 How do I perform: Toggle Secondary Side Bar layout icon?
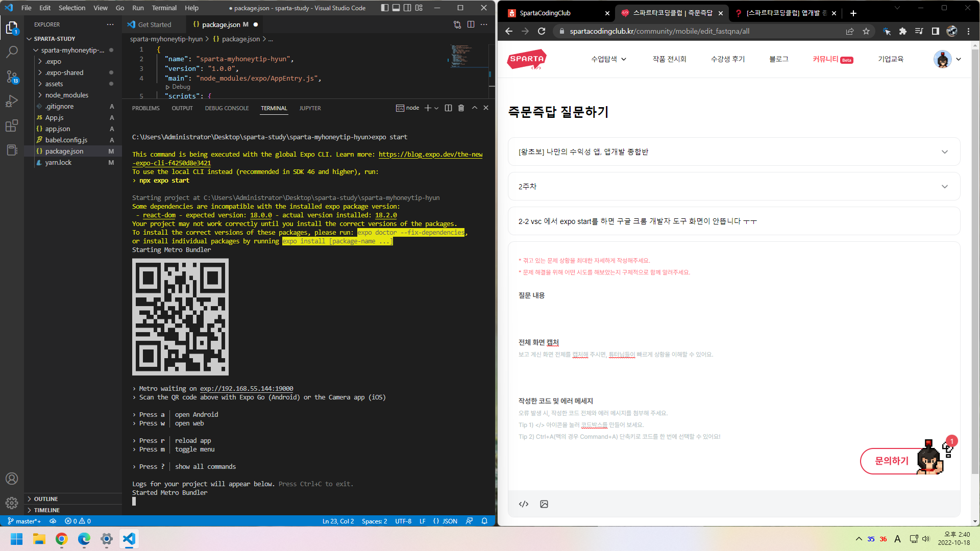pyautogui.click(x=407, y=8)
